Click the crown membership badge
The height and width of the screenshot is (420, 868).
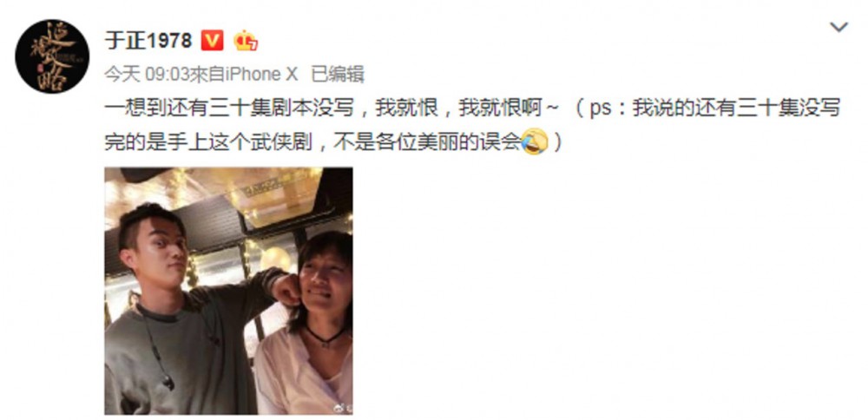point(246,41)
